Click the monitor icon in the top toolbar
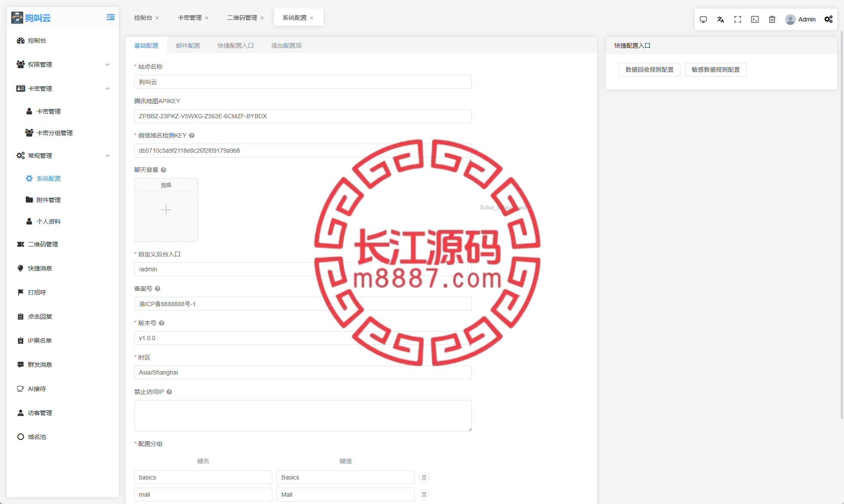Screen dimensions: 844x504 (703, 19)
